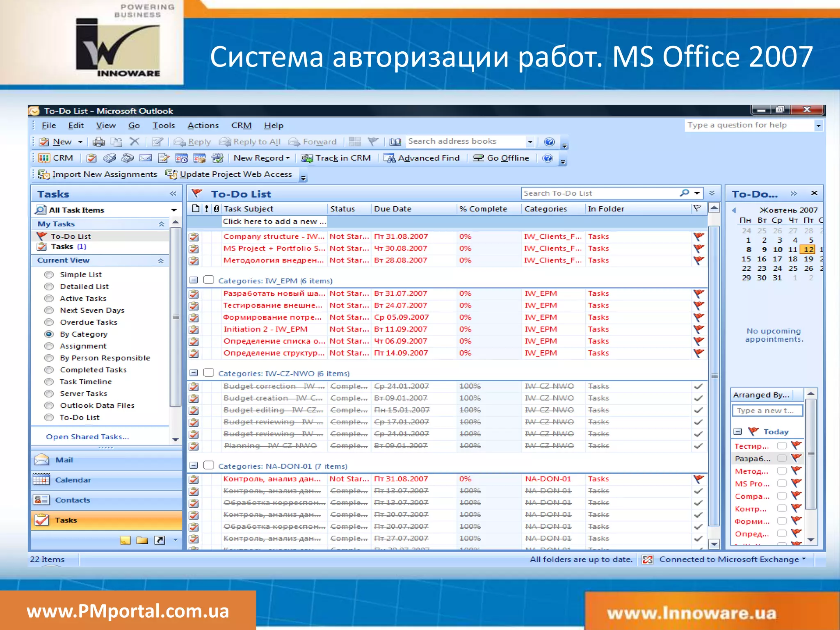
Task: Click the search magnifier in To-Do List search
Action: (x=685, y=193)
